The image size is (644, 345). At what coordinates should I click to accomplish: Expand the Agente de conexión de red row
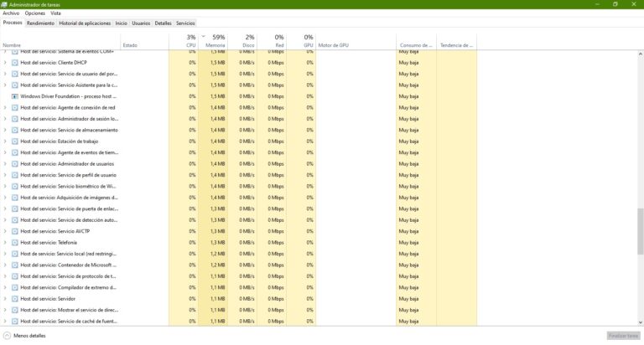[5, 107]
